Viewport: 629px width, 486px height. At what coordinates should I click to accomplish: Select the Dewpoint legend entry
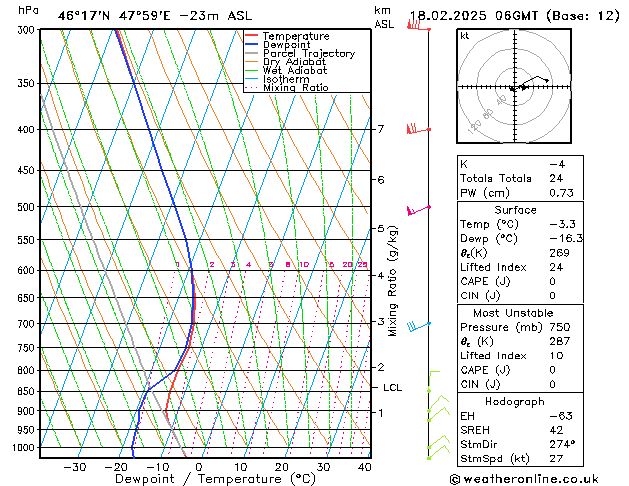pyautogui.click(x=286, y=45)
